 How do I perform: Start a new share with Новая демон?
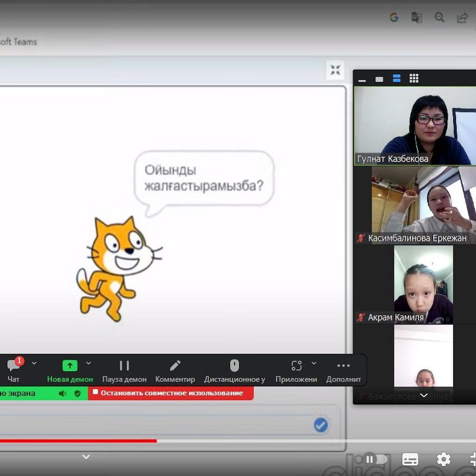pyautogui.click(x=70, y=370)
